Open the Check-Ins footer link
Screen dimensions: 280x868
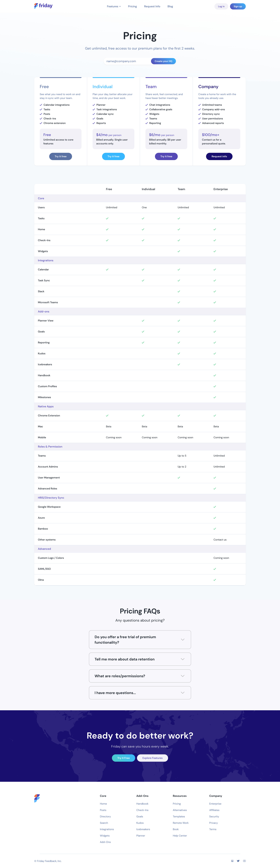coord(142,810)
